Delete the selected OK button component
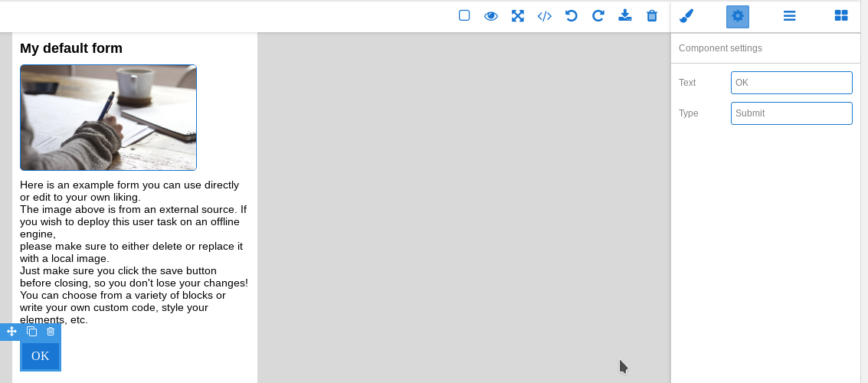Screen dimensions: 868x383 [x=51, y=332]
